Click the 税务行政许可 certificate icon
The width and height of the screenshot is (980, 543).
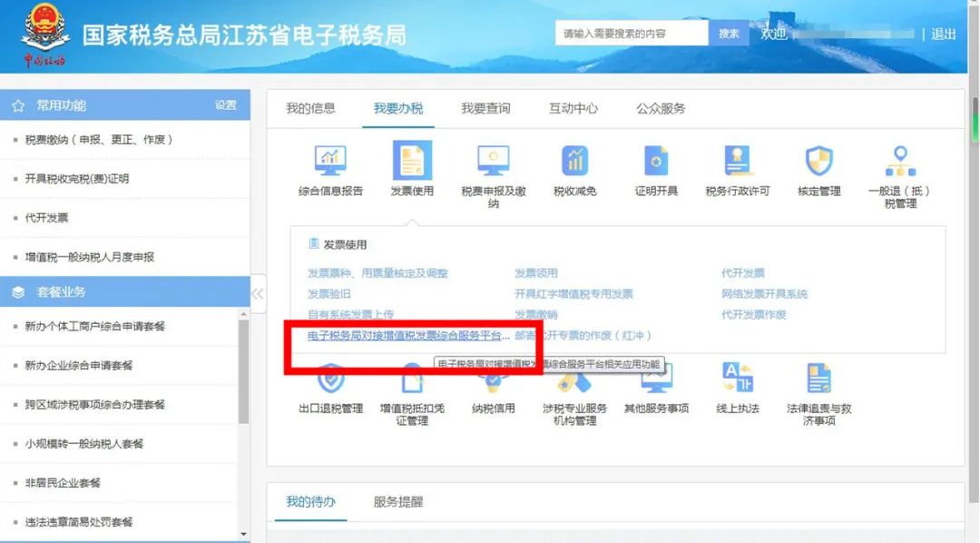(738, 161)
